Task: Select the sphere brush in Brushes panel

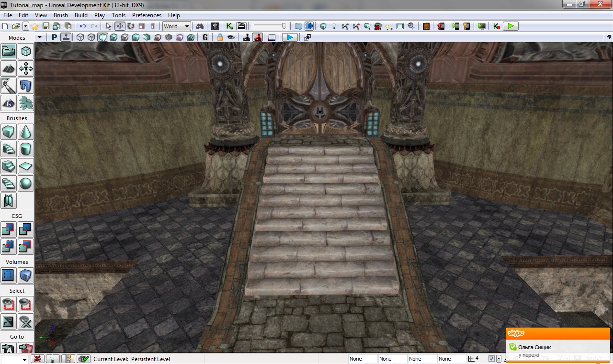Action: [x=26, y=183]
